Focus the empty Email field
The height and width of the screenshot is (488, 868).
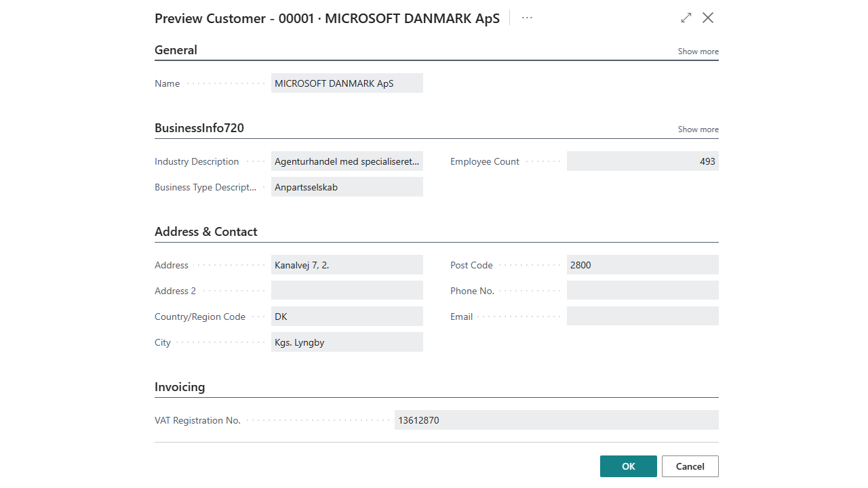(x=643, y=317)
